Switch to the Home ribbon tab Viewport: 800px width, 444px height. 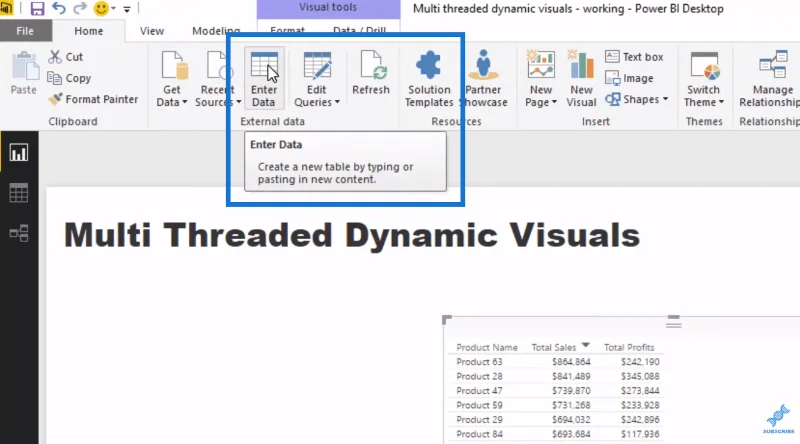[89, 31]
